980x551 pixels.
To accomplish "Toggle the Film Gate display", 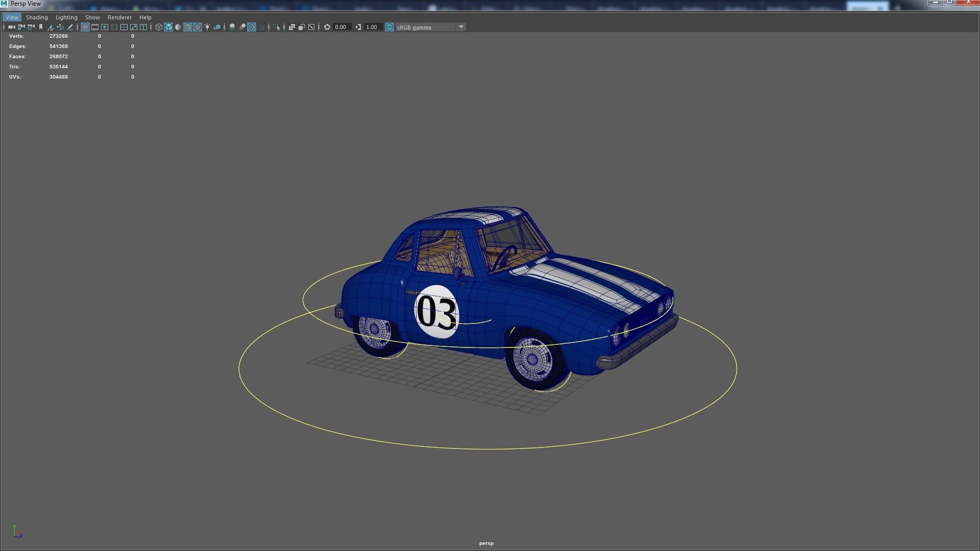I will point(95,27).
